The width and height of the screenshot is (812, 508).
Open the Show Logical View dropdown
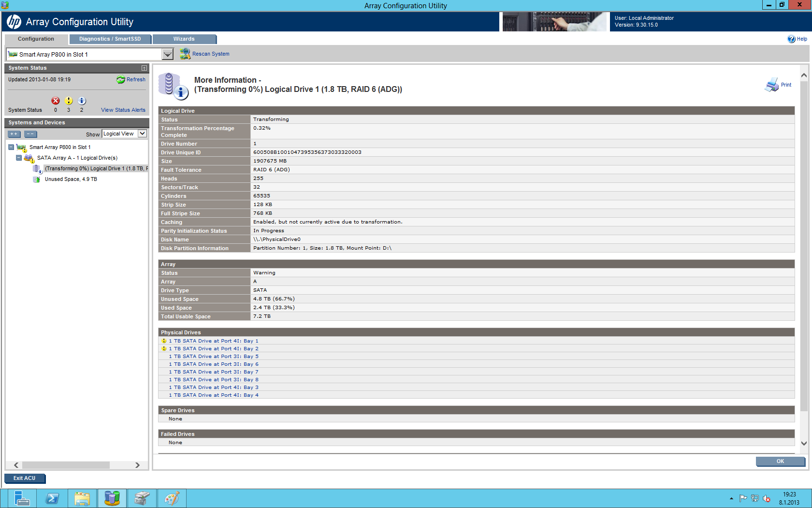pyautogui.click(x=142, y=134)
